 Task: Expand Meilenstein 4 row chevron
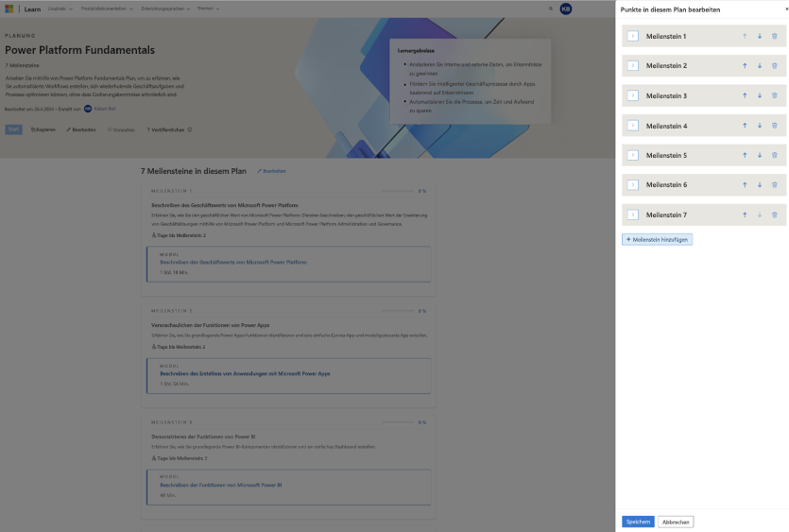633,126
